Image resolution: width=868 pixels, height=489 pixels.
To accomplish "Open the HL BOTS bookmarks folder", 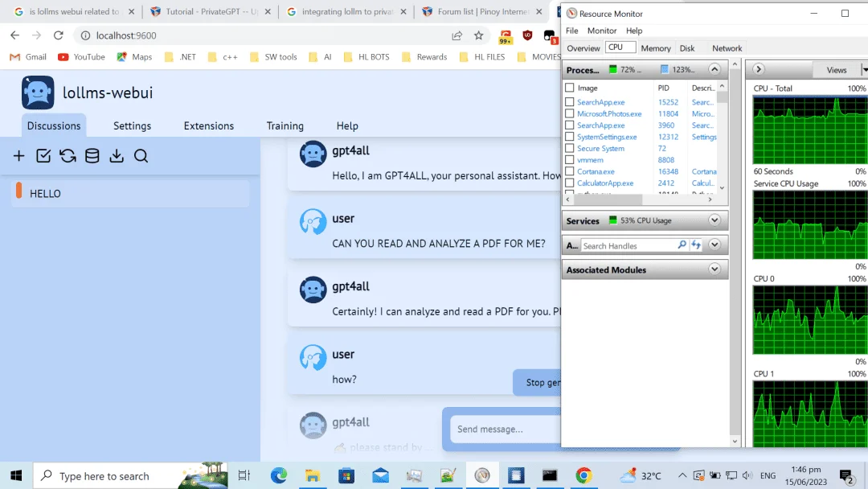I will pyautogui.click(x=366, y=56).
